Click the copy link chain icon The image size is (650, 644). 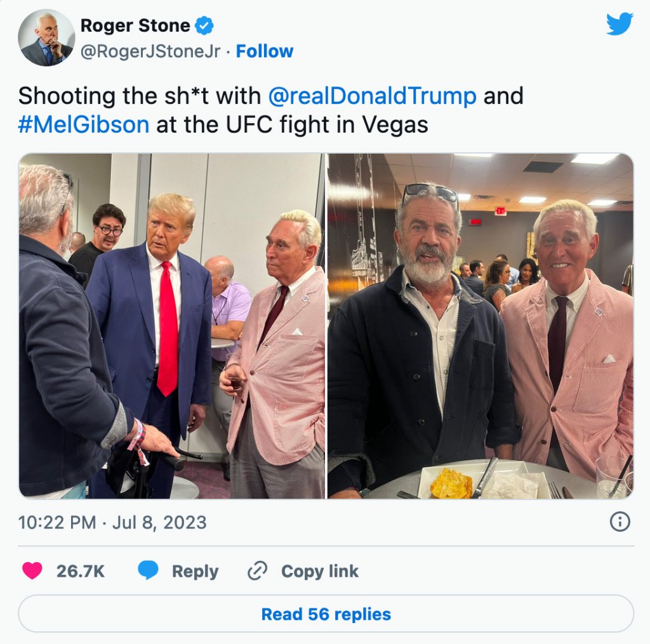click(x=257, y=570)
